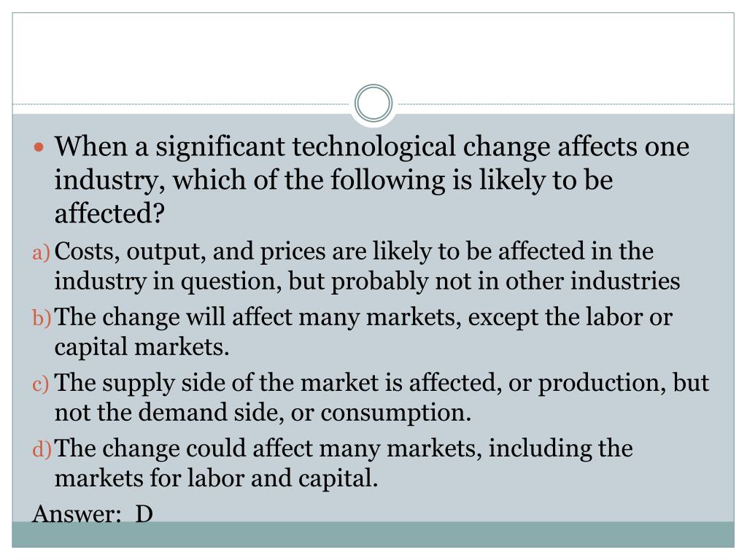The height and width of the screenshot is (560, 747).
Task: Select the orange "b)" option label
Action: [x=42, y=318]
